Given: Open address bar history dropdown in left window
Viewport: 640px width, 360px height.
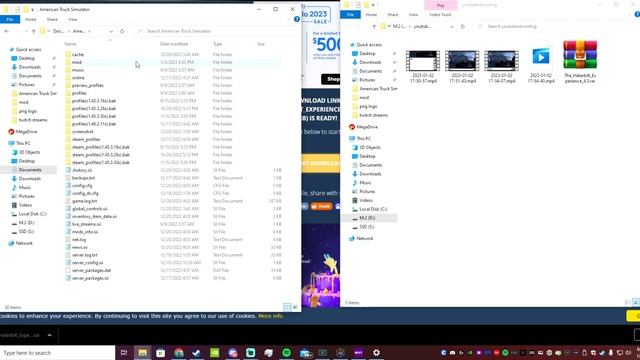Looking at the screenshot, I should [111, 31].
